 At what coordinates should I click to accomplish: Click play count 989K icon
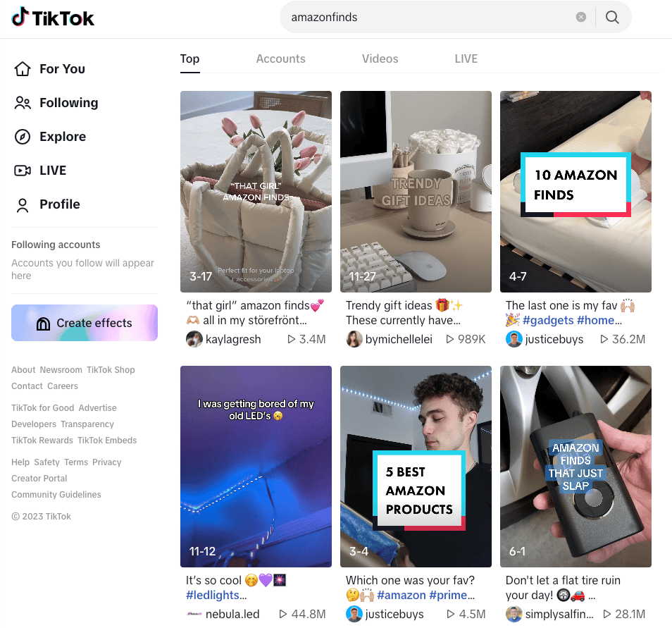click(450, 339)
